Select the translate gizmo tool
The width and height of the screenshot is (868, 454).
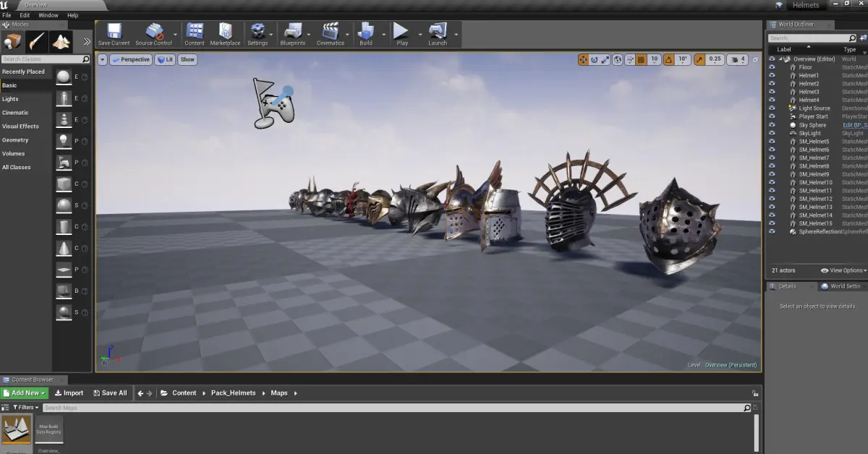(x=583, y=59)
